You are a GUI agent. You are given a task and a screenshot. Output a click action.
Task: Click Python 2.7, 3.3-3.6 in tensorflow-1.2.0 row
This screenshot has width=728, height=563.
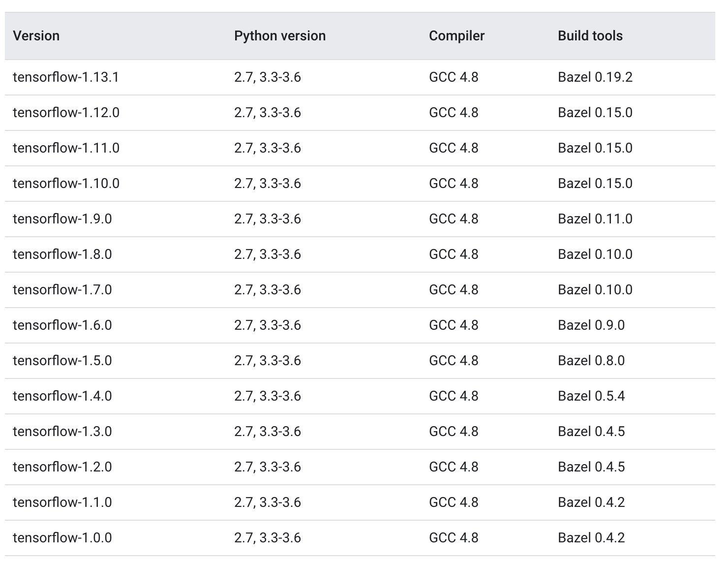[x=268, y=467]
